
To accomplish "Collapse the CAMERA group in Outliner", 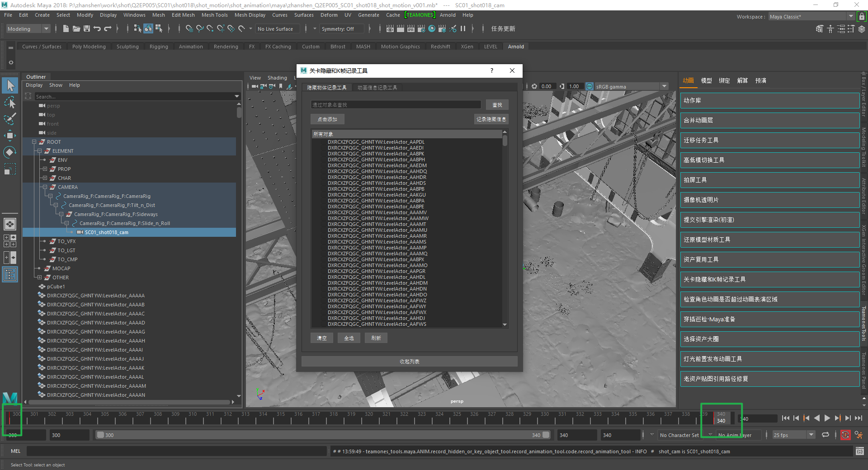I will (45, 187).
